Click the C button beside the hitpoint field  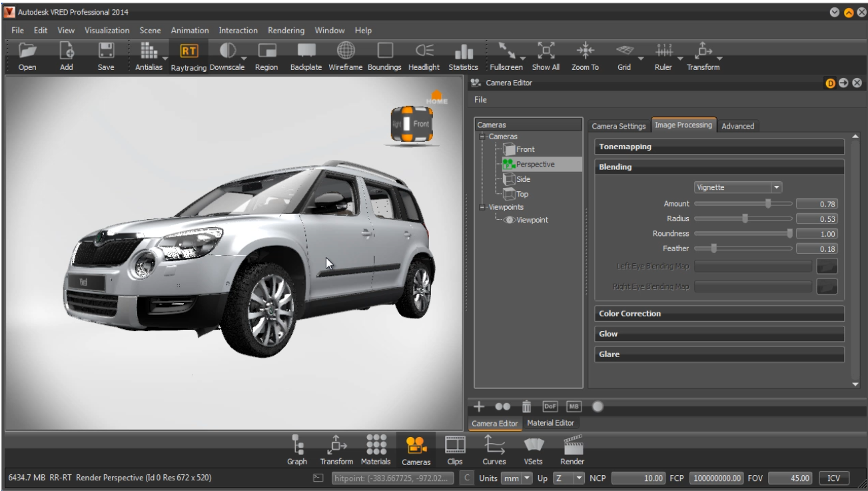[468, 478]
